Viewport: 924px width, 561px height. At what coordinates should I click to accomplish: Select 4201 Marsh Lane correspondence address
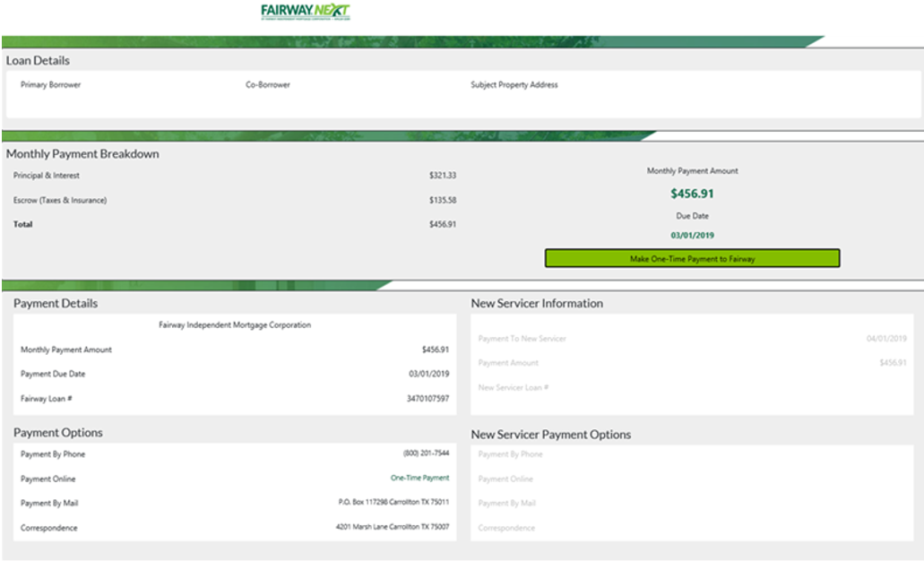[x=393, y=527]
